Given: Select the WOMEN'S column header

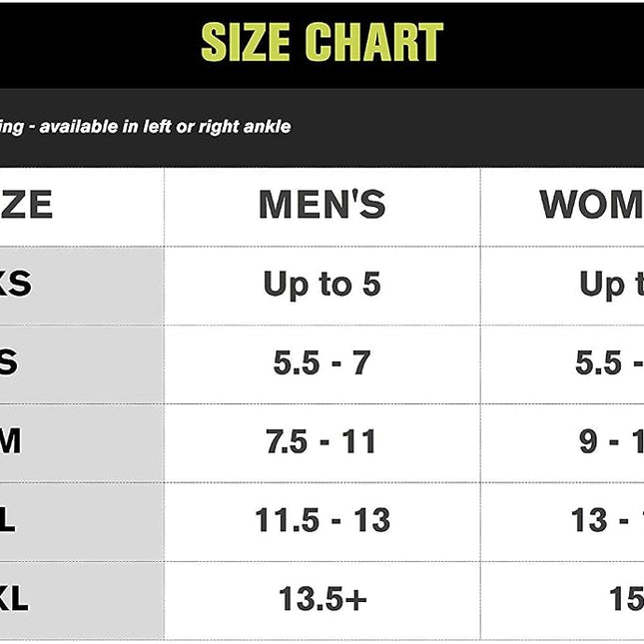Looking at the screenshot, I should click(x=591, y=204).
